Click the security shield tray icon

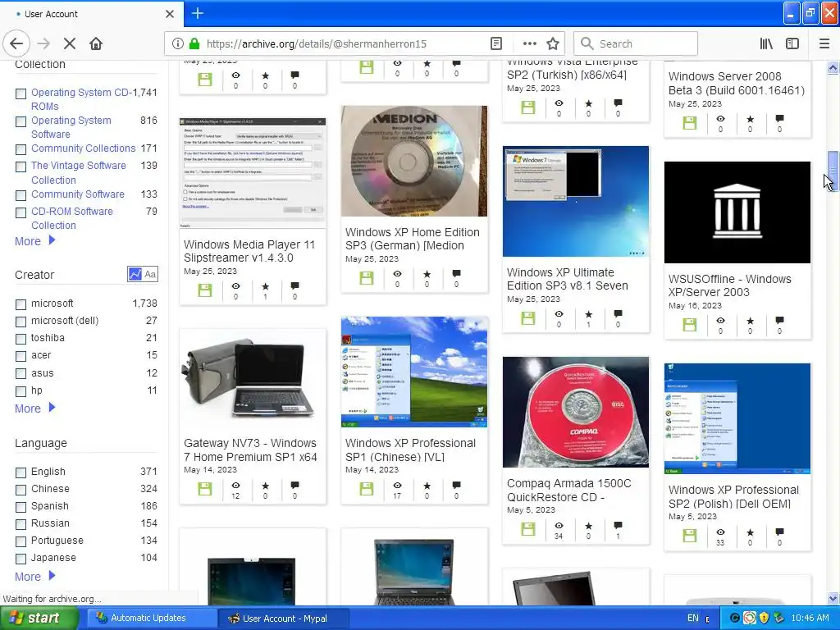click(x=765, y=619)
